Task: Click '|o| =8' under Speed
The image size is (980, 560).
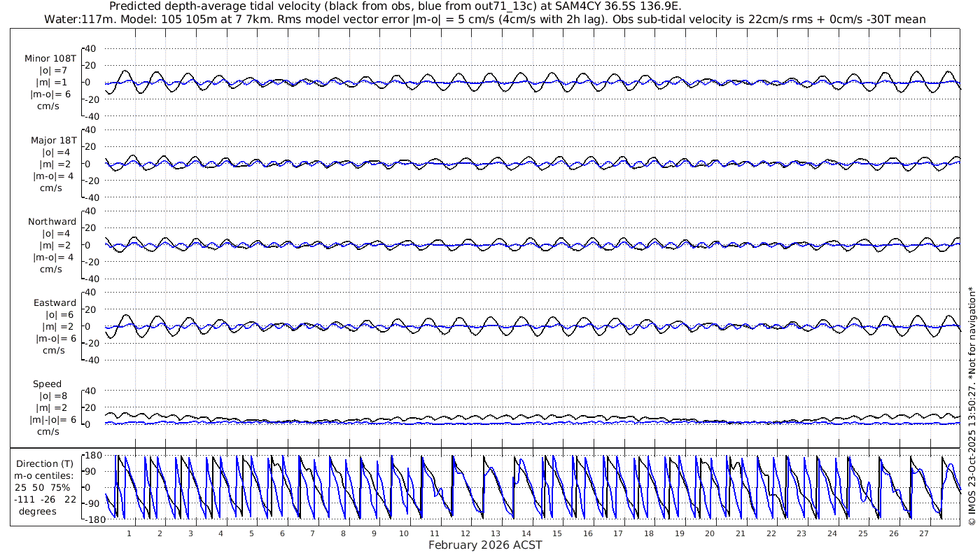Action: click(54, 395)
